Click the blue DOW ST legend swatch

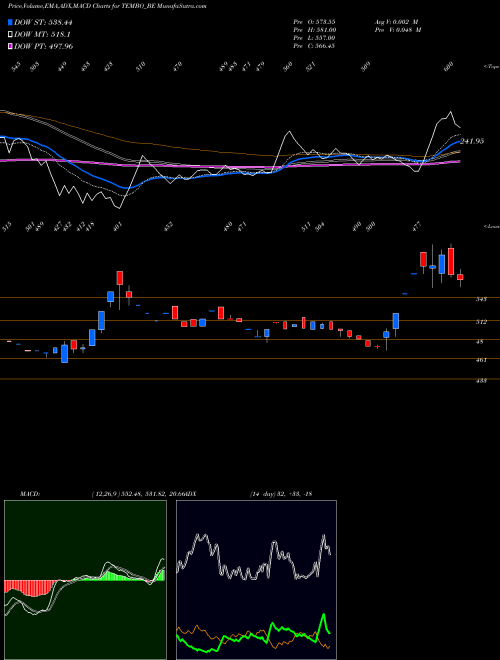tap(10, 22)
